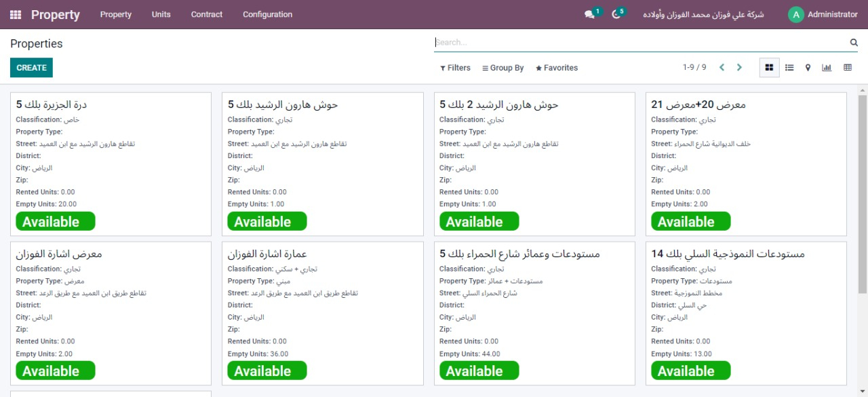Viewport: 868px width, 397px height.
Task: Click into the Search input field
Action: tap(637, 42)
